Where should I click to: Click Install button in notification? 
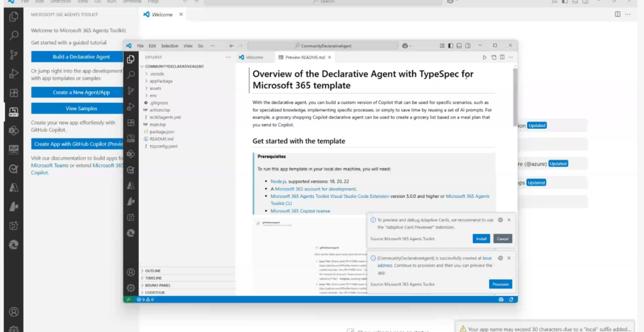pos(481,239)
